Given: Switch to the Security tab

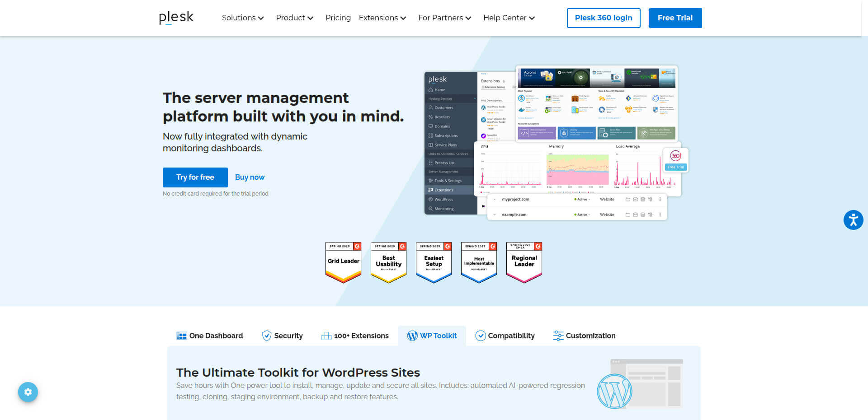Looking at the screenshot, I should click(283, 336).
